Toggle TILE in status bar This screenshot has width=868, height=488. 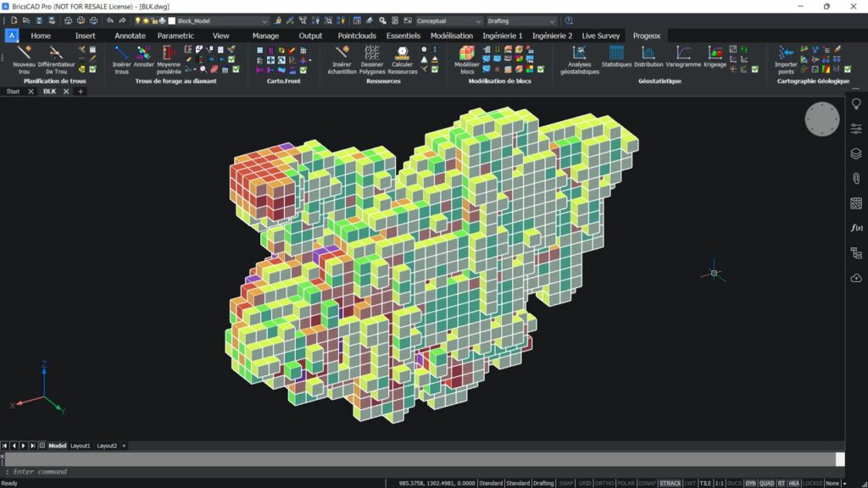[705, 483]
